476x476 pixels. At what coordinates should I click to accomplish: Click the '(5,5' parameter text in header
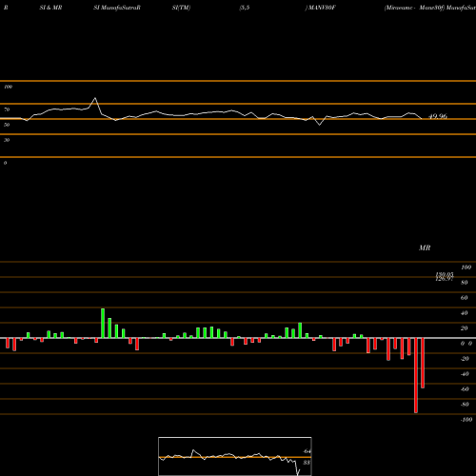(x=245, y=8)
